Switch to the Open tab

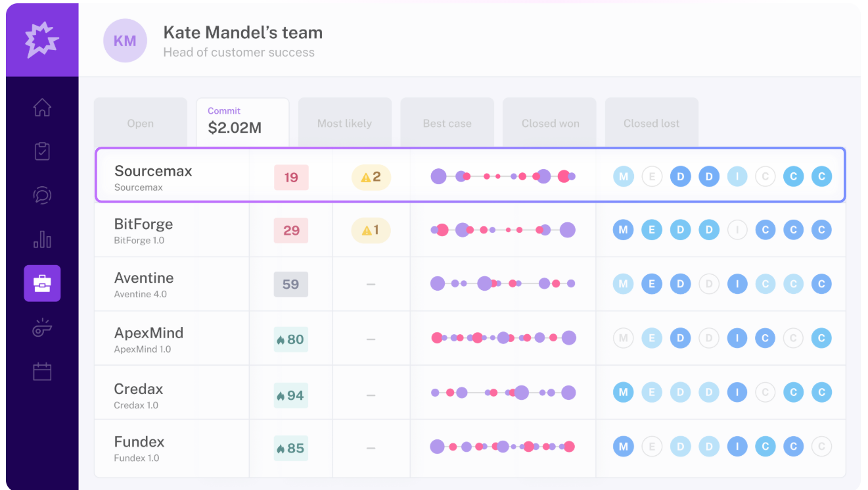(x=141, y=123)
